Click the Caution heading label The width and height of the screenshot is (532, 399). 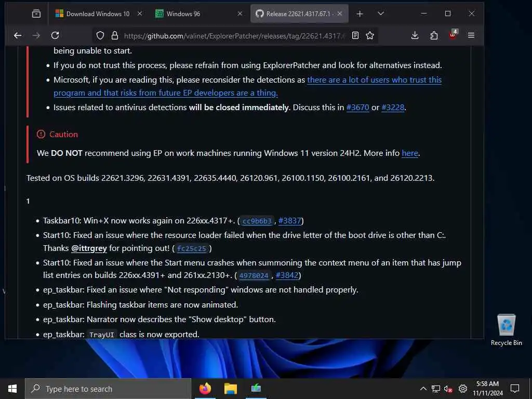tap(63, 135)
